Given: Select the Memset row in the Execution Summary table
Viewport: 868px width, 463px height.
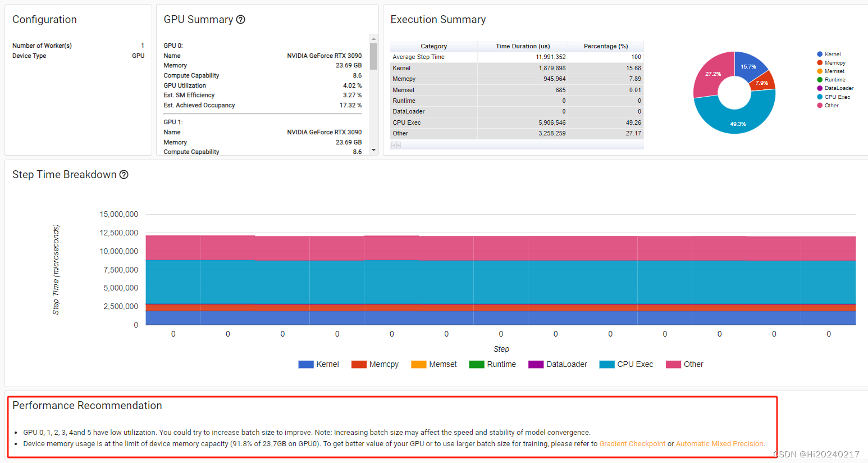Looking at the screenshot, I should point(517,90).
